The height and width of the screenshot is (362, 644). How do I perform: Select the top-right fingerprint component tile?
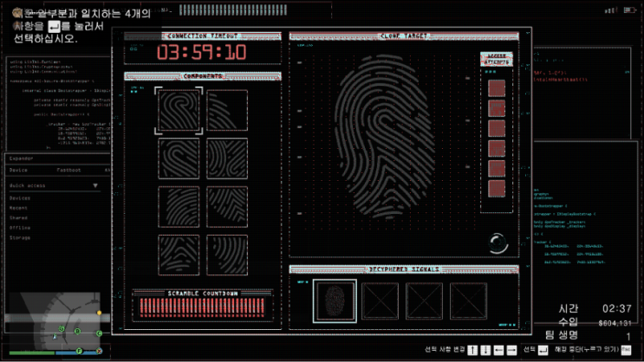(x=227, y=110)
